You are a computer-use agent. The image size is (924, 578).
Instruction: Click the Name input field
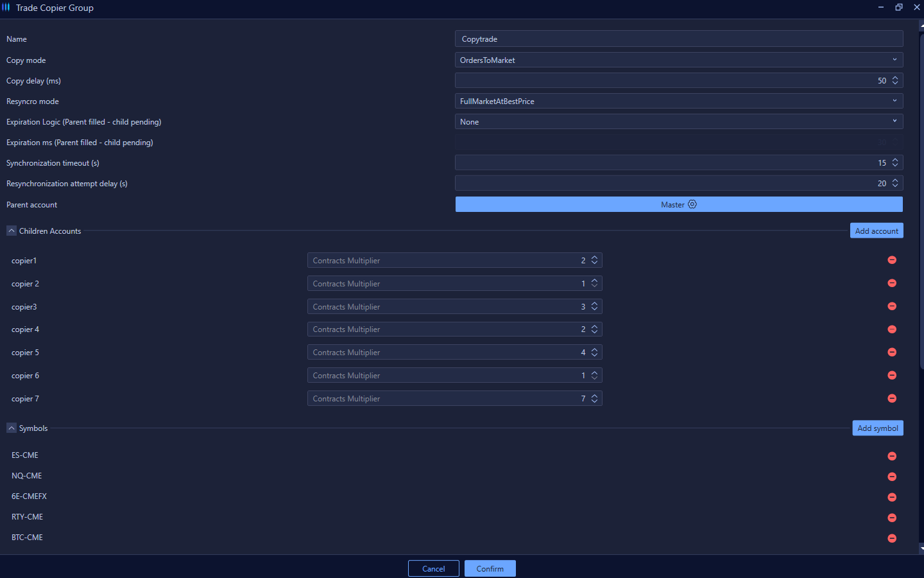[x=678, y=39]
